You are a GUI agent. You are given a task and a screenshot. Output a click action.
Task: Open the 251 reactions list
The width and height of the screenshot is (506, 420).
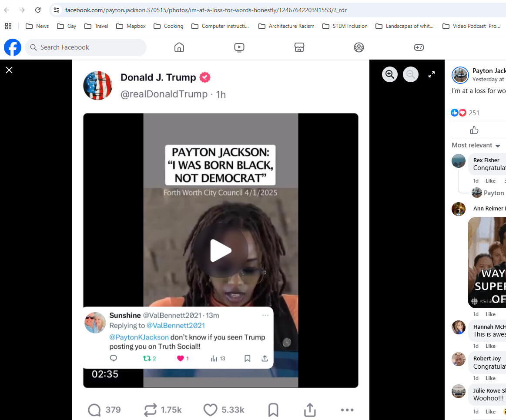coord(474,113)
